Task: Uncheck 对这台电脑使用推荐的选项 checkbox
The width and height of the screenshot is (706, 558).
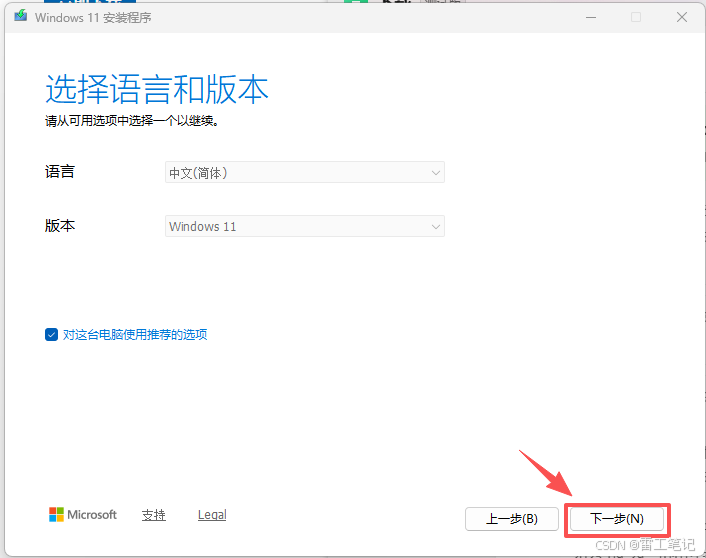Action: coord(51,335)
